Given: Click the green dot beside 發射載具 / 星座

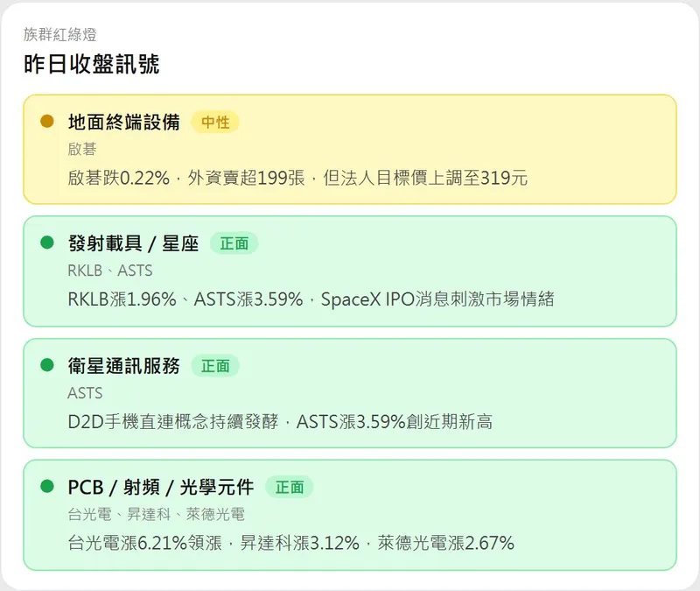Looking at the screenshot, I should (x=47, y=243).
